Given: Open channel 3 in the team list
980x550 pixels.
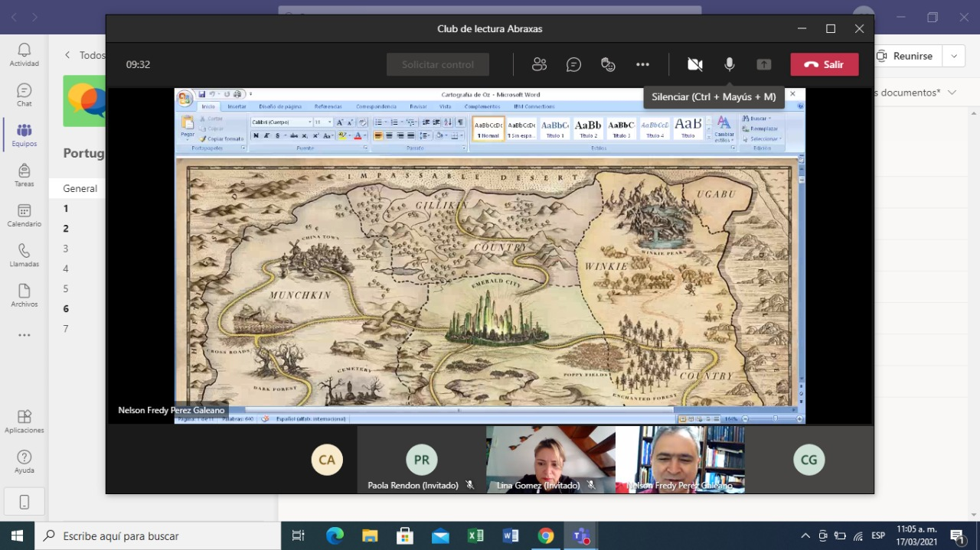Looking at the screenshot, I should pyautogui.click(x=66, y=249).
